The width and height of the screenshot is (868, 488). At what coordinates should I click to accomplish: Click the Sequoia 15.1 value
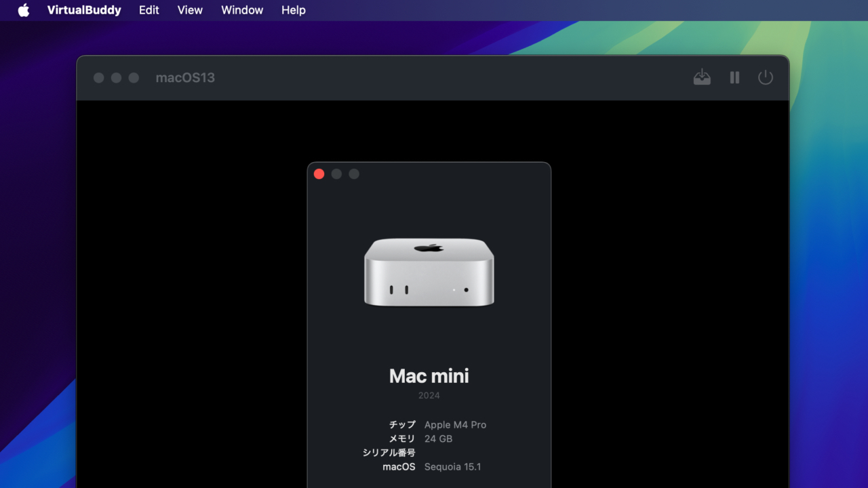(x=452, y=467)
